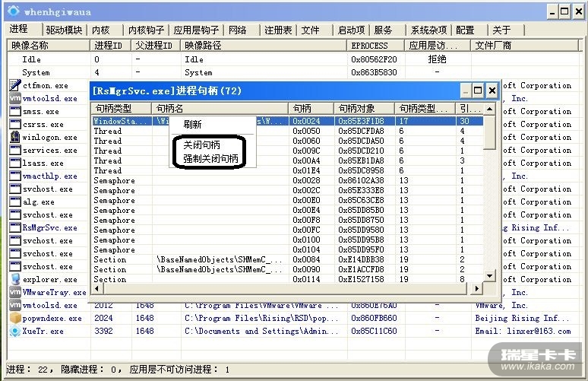The width and height of the screenshot is (588, 381).
Task: Select the Idle process row
Action: (x=292, y=59)
